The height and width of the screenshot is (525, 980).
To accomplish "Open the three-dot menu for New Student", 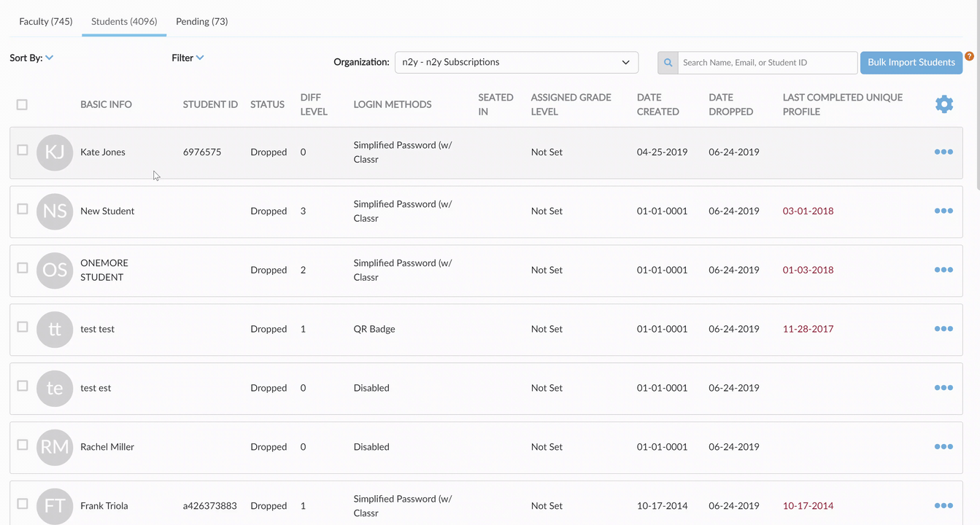I will pos(944,211).
